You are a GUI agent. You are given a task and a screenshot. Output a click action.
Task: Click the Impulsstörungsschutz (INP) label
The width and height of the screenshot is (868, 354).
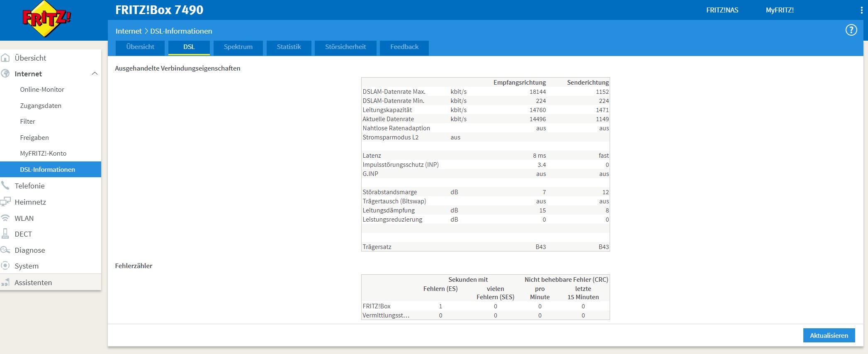point(401,164)
